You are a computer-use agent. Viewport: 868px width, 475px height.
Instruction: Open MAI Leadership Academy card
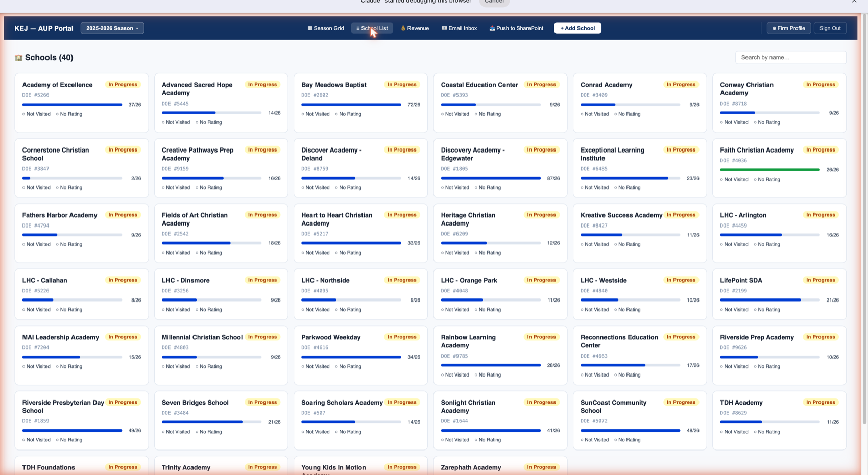[82, 355]
